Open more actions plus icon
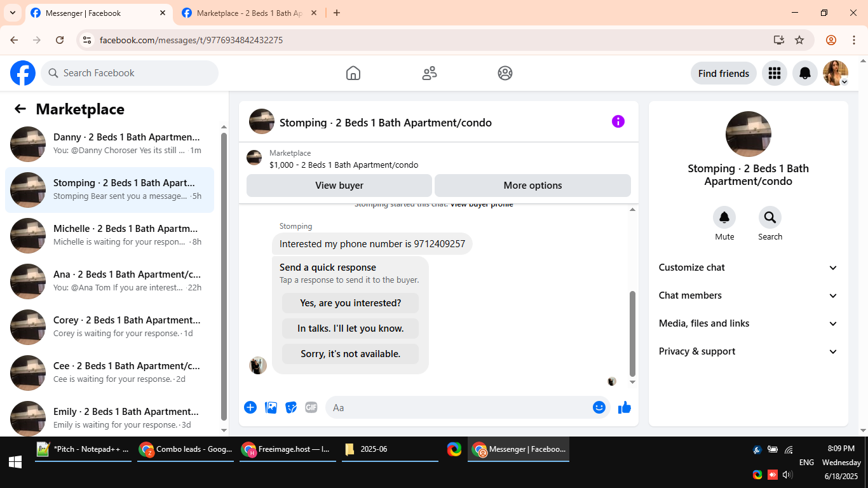This screenshot has width=868, height=488. (250, 407)
